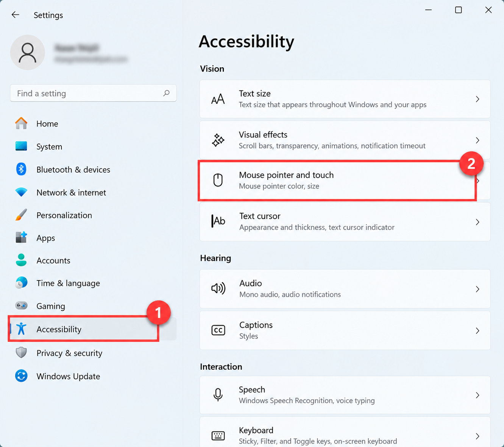
Task: Click the Windows Update sync icon
Action: [21, 376]
